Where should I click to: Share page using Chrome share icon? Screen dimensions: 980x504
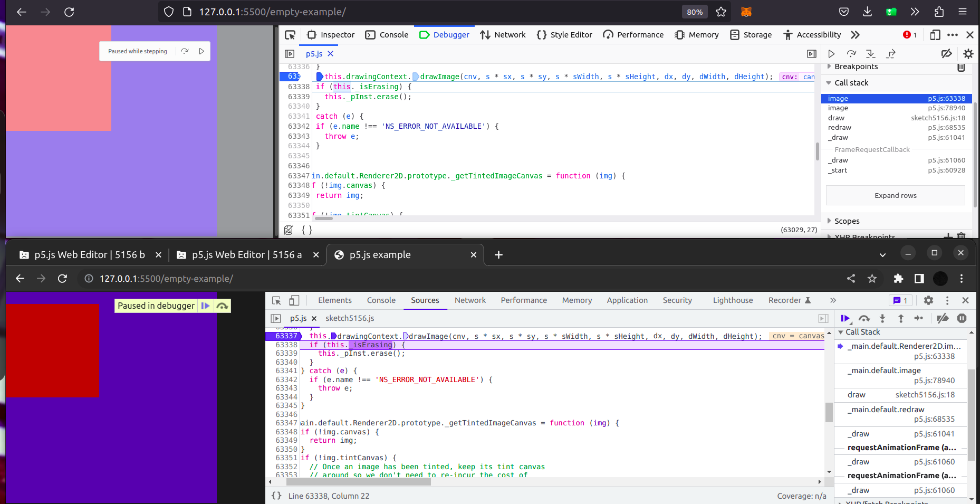click(x=851, y=279)
